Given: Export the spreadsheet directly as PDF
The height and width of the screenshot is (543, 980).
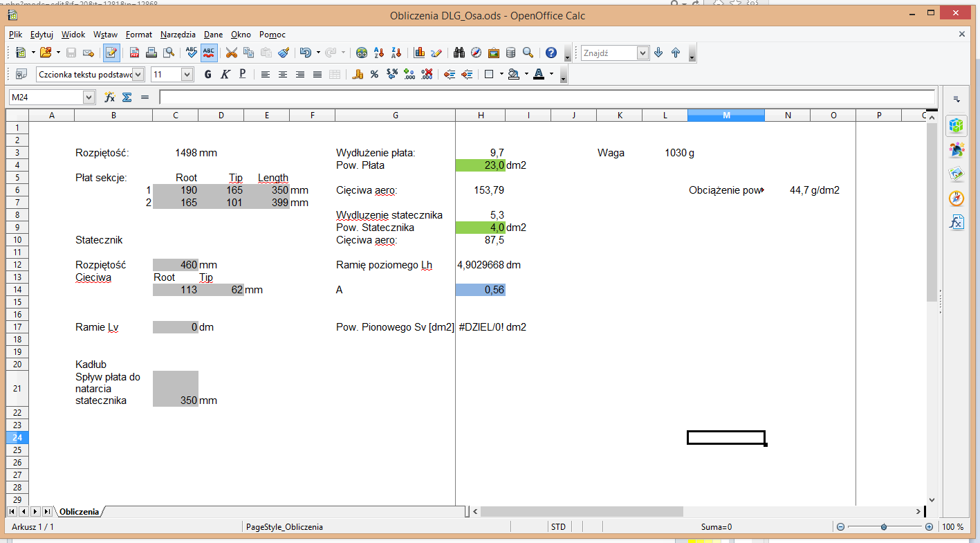Looking at the screenshot, I should pos(135,53).
